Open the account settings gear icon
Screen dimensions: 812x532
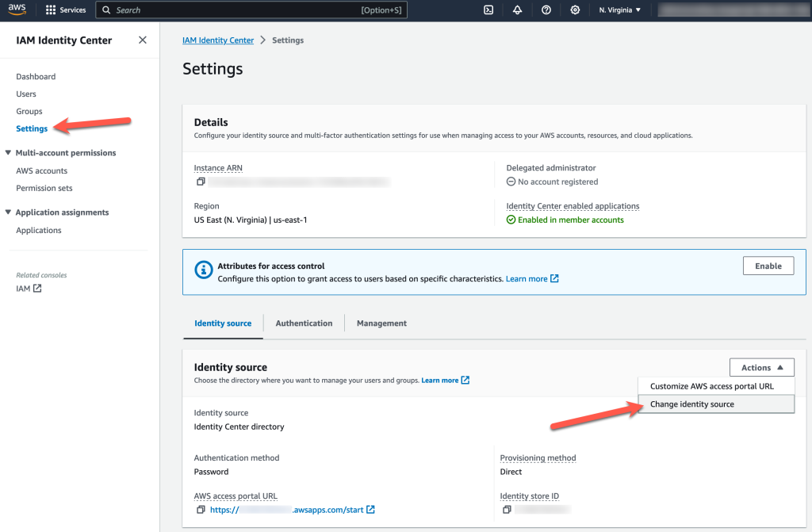(x=574, y=10)
